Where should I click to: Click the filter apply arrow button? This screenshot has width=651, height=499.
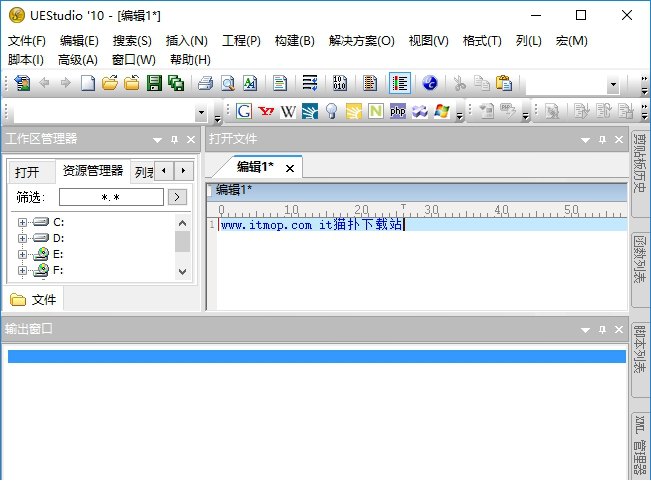(177, 197)
